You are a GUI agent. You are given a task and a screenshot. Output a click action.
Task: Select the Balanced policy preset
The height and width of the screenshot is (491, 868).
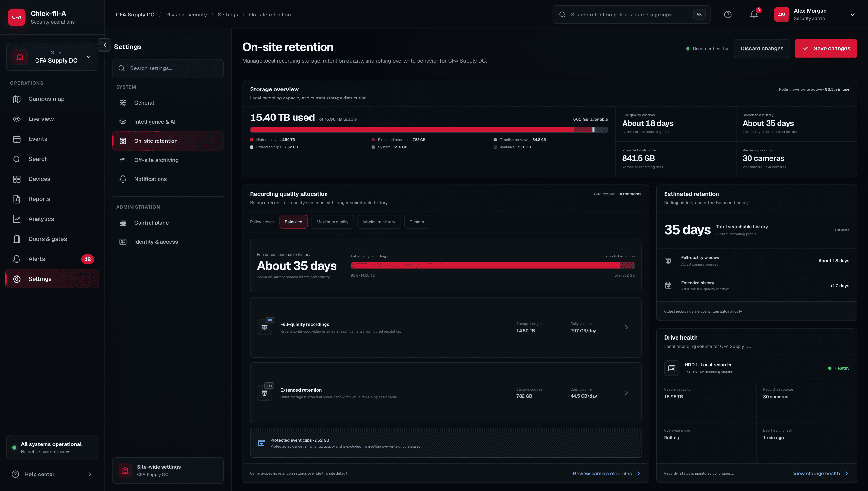pyautogui.click(x=293, y=222)
